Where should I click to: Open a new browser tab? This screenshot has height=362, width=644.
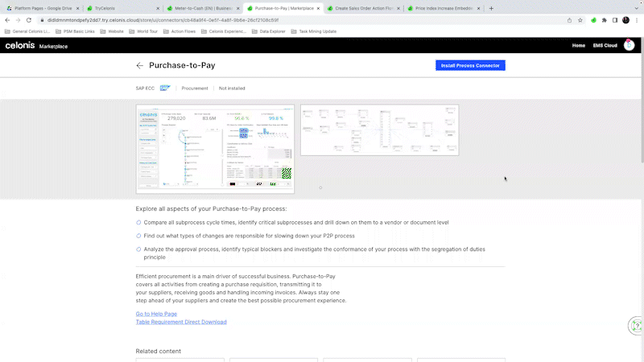pyautogui.click(x=491, y=8)
